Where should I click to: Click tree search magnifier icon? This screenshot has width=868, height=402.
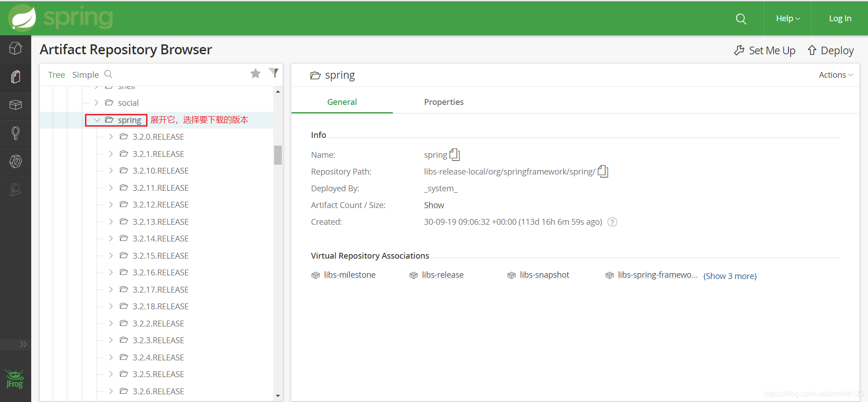click(108, 74)
